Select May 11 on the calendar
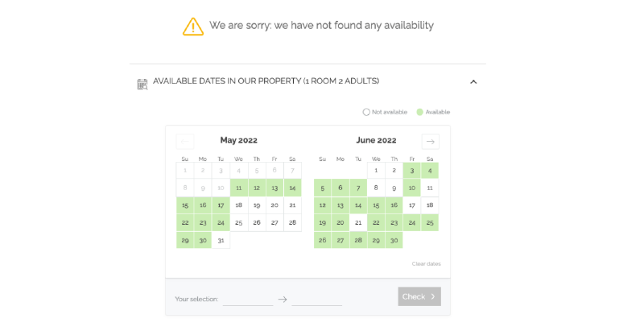Screen dimensions: 644x331 [238, 188]
